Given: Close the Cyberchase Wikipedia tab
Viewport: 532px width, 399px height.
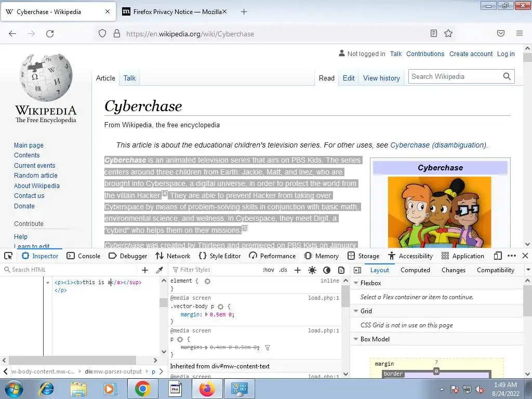Looking at the screenshot, I should 108,11.
